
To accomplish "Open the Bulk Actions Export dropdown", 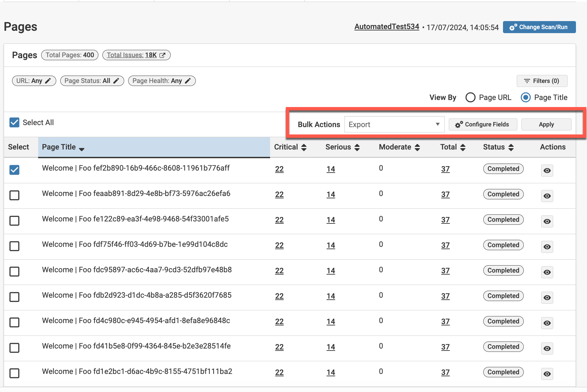I will point(394,124).
